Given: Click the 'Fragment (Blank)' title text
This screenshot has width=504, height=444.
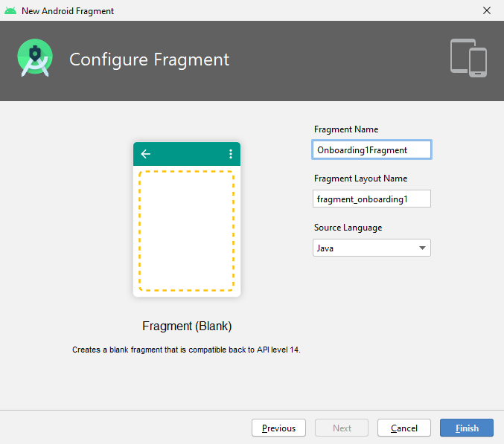Looking at the screenshot, I should point(187,326).
